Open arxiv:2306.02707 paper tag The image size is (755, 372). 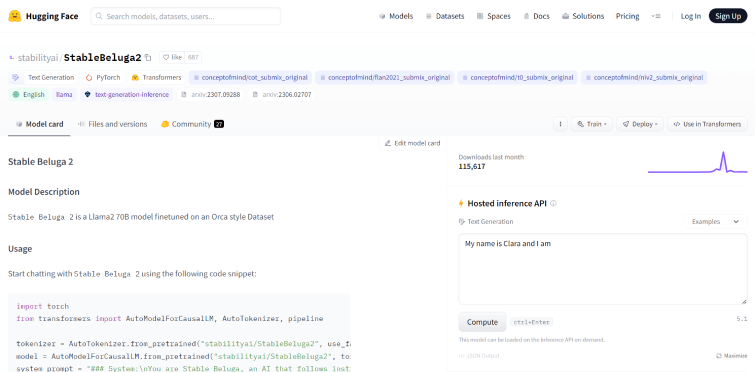coord(282,94)
